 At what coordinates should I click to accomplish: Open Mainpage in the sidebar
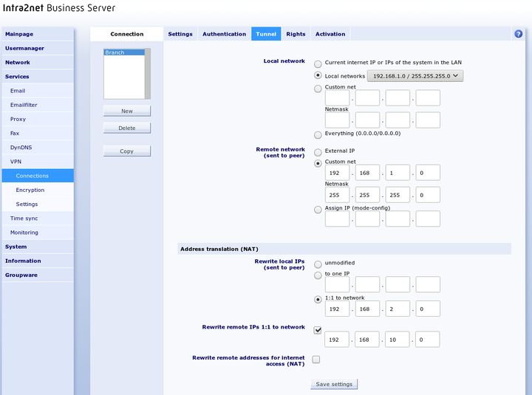coord(38,34)
